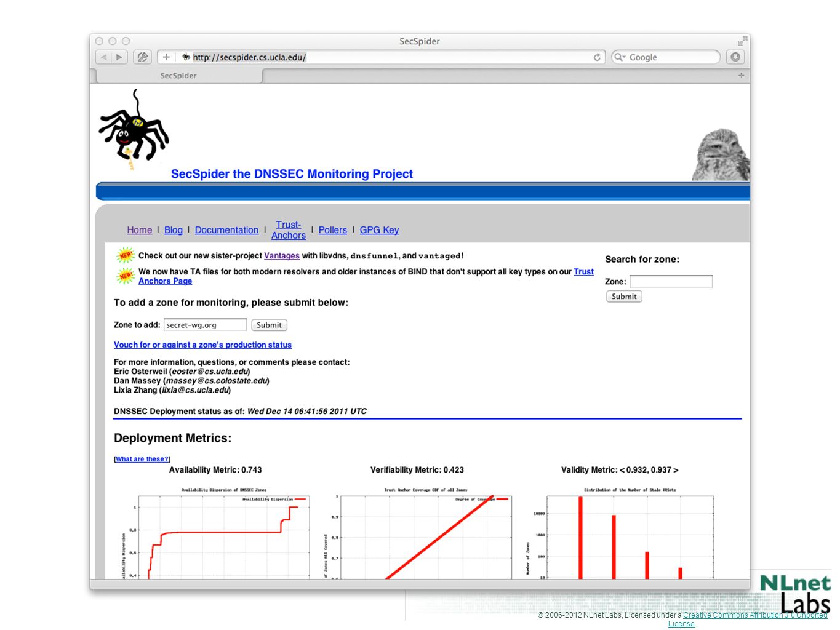840x630 pixels.
Task: Follow the Vantages sister-project link
Action: (282, 256)
